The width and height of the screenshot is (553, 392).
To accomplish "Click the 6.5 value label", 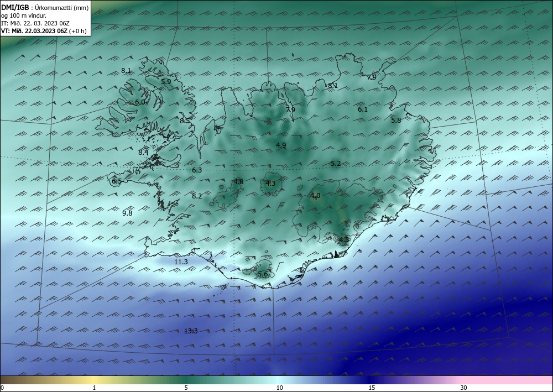I will tap(117, 181).
